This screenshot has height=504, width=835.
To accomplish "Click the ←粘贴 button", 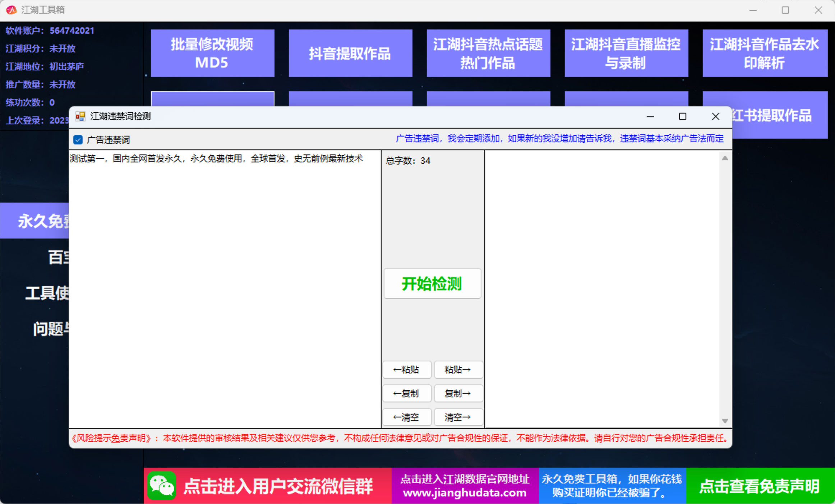I will click(x=406, y=370).
